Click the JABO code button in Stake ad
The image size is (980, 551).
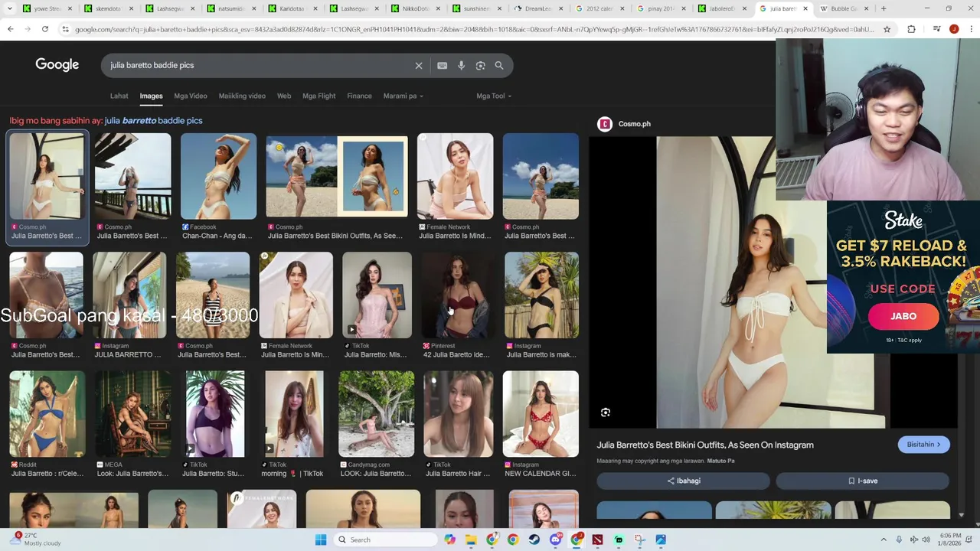pos(903,316)
